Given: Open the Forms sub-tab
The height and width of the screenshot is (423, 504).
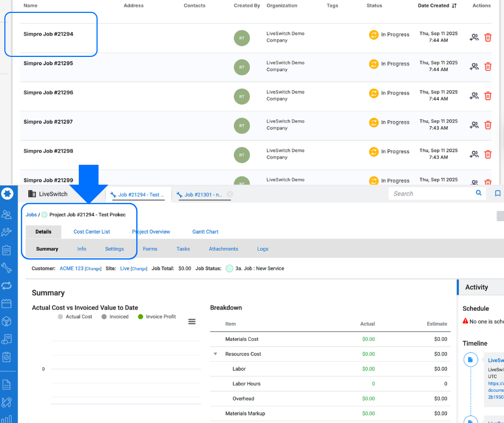Looking at the screenshot, I should (x=150, y=249).
